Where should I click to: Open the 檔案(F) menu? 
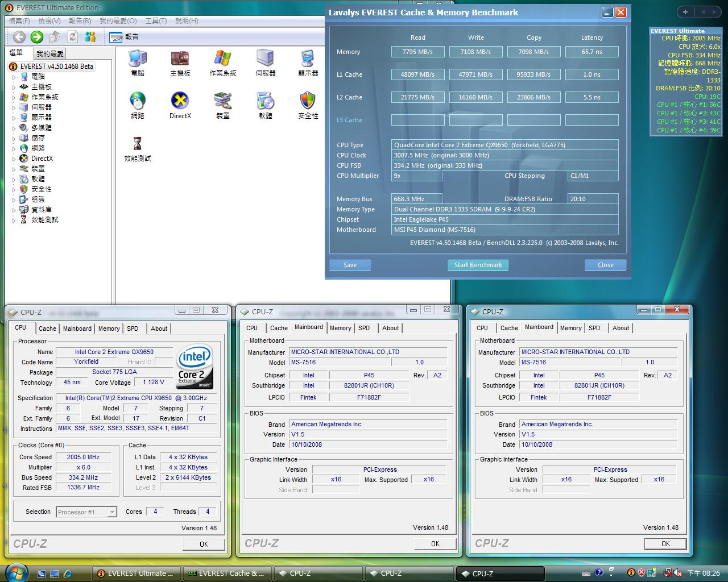(19, 21)
